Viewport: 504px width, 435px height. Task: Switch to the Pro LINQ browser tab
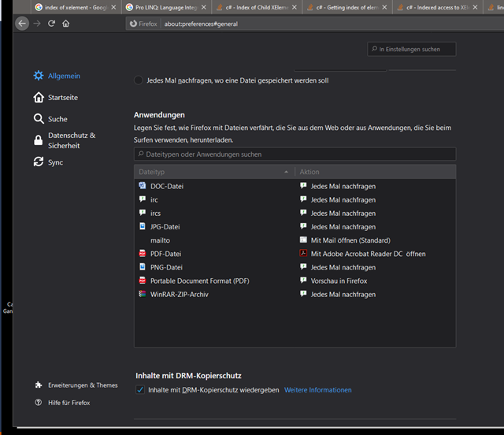tap(164, 7)
